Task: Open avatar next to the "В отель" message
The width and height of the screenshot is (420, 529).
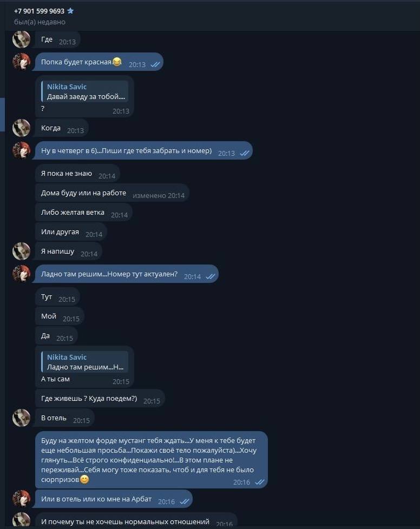Action: pos(22,418)
